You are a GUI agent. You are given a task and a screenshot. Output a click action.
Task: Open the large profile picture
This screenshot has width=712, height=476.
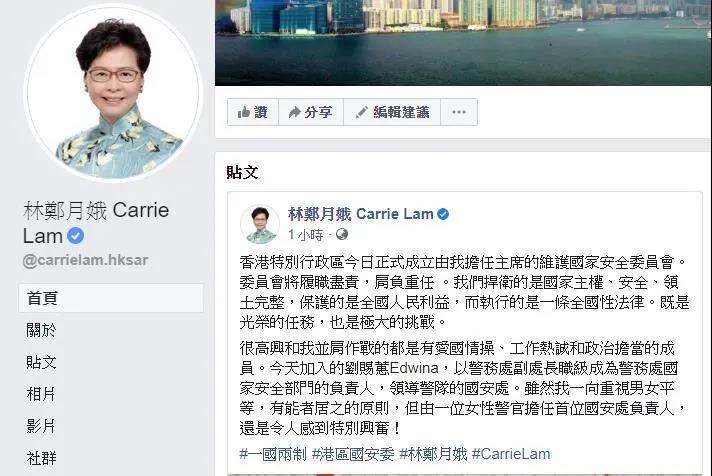point(112,92)
